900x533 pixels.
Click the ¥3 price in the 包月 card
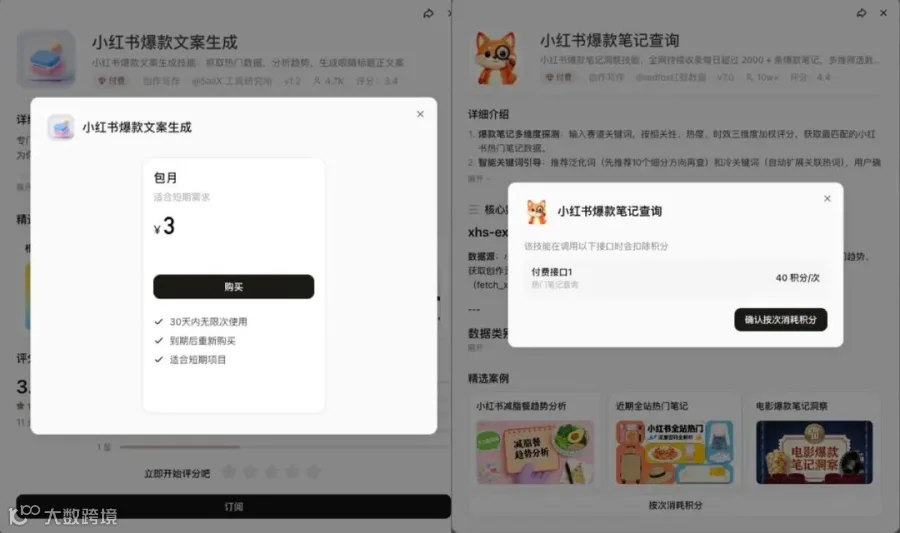tap(164, 226)
